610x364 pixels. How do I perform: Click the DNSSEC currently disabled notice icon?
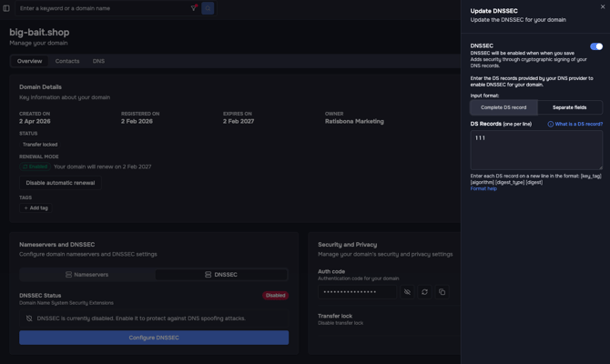click(29, 318)
